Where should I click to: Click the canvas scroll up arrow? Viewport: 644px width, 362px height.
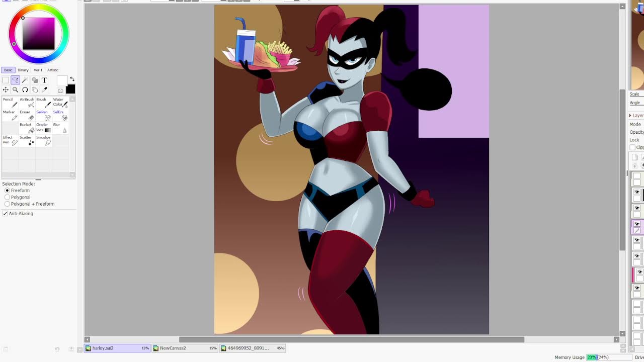point(622,7)
